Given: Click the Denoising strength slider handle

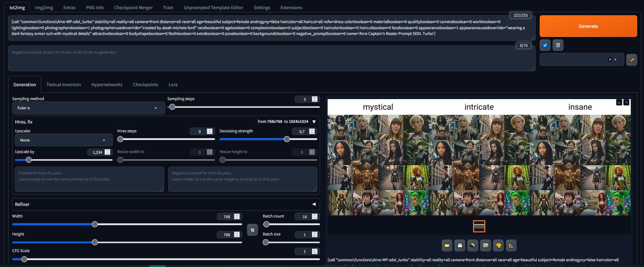Looking at the screenshot, I should pos(287,139).
